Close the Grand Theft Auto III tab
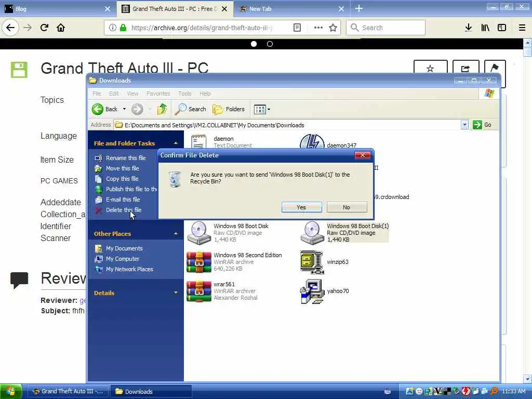Screen dimensions: 532x399 point(224,9)
